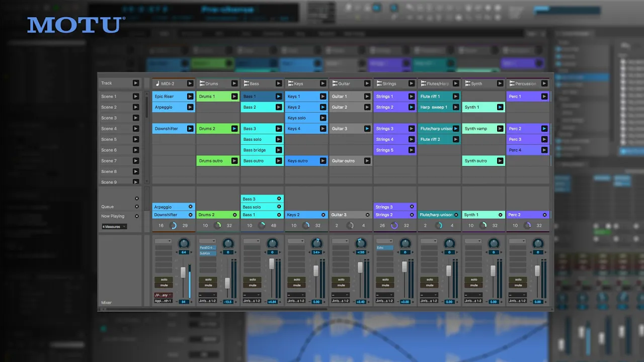Click the Drums volume value -13.5 field
Viewport: 644px width, 362px height.
228,302
